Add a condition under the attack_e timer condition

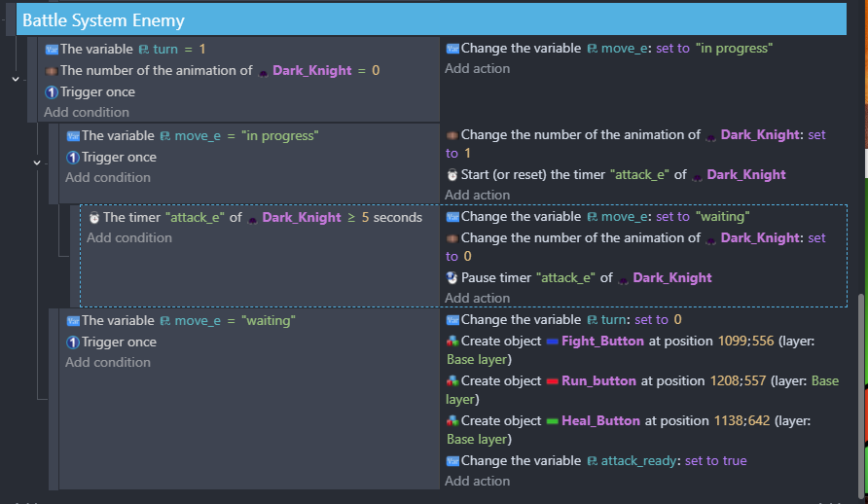128,237
